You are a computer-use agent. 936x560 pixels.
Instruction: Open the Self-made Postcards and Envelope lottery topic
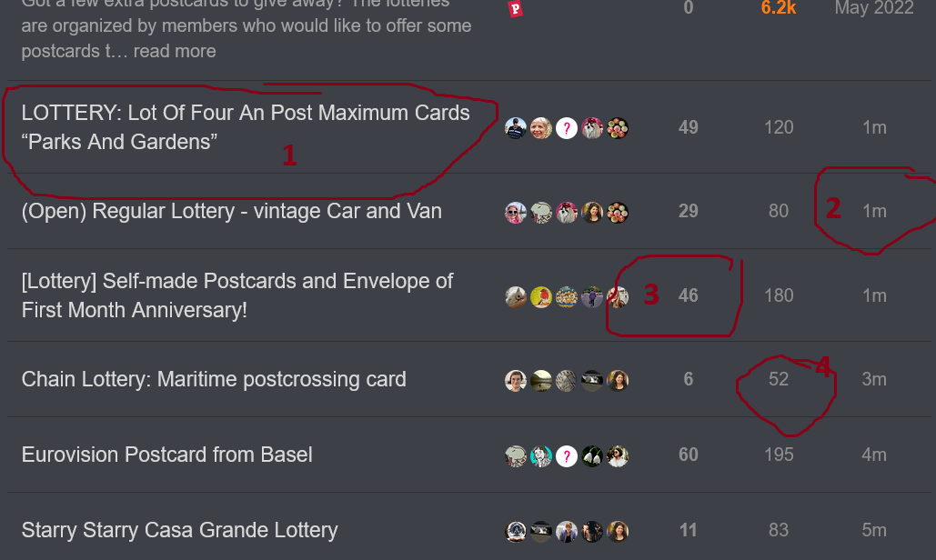(x=237, y=295)
